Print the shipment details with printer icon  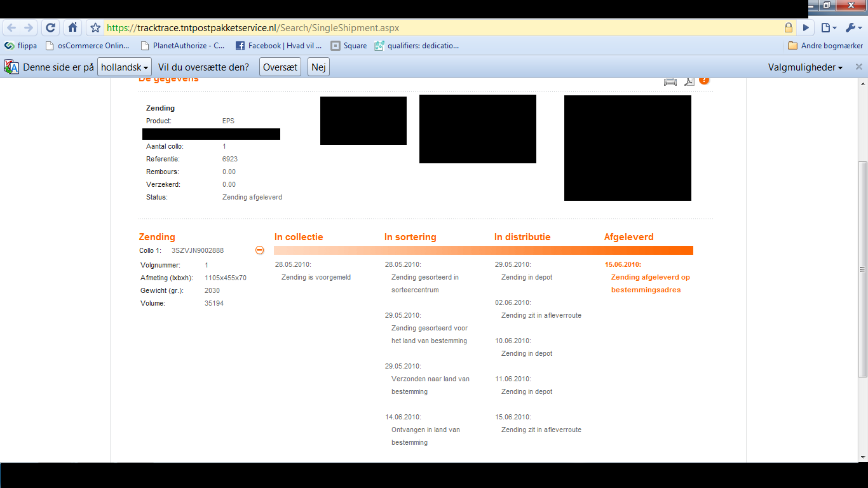(670, 81)
